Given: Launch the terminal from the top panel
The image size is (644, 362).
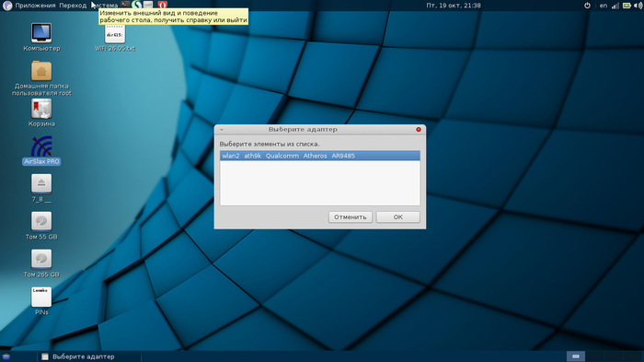Looking at the screenshot, I should 125,5.
